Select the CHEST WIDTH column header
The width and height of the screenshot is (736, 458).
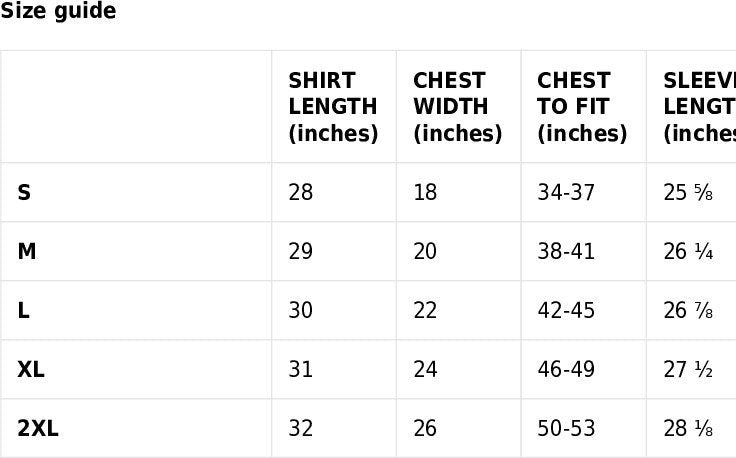pyautogui.click(x=457, y=107)
